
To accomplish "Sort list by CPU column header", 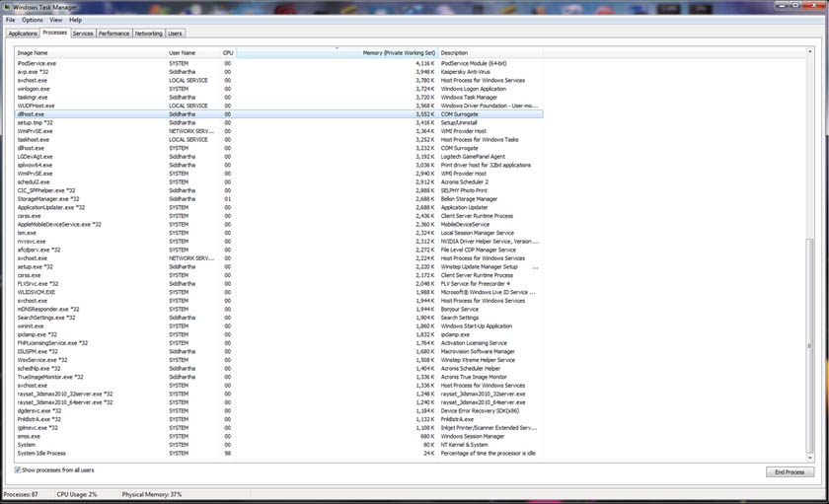I will tap(228, 52).
